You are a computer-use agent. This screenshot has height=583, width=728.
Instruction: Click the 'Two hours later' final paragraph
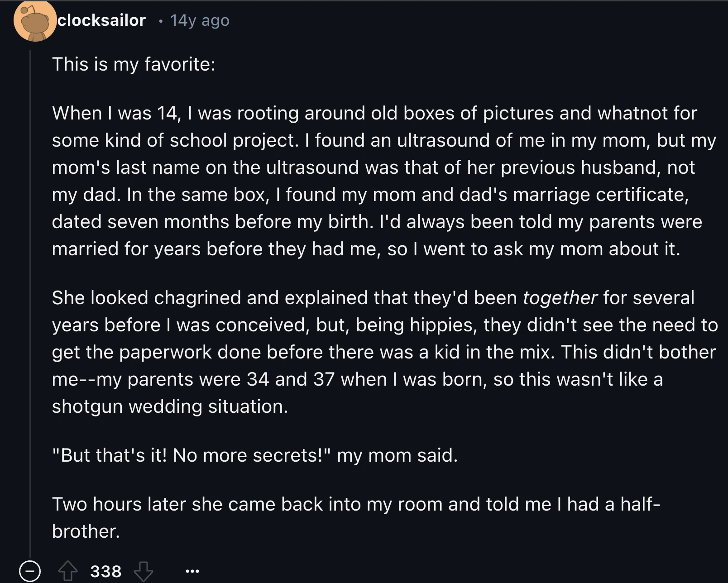(x=355, y=504)
